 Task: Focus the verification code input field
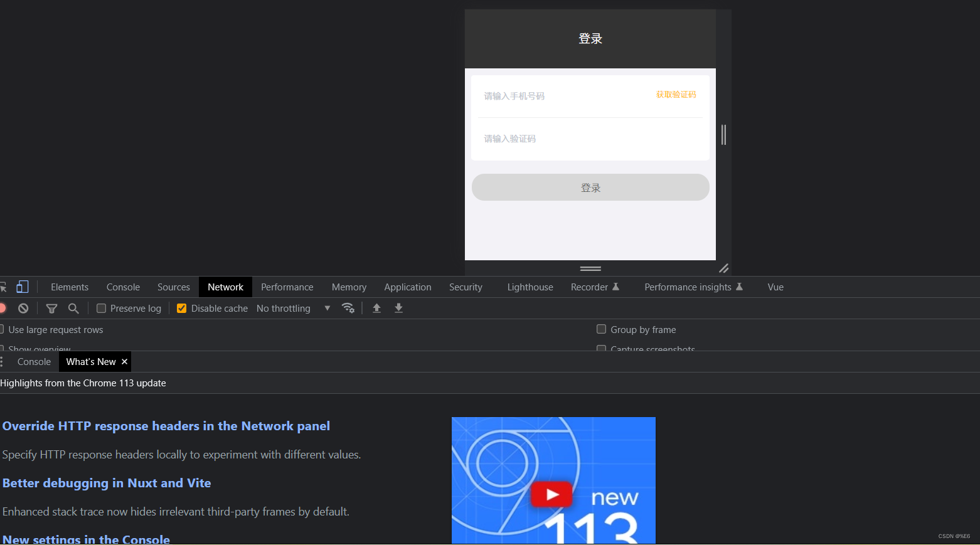pyautogui.click(x=590, y=139)
